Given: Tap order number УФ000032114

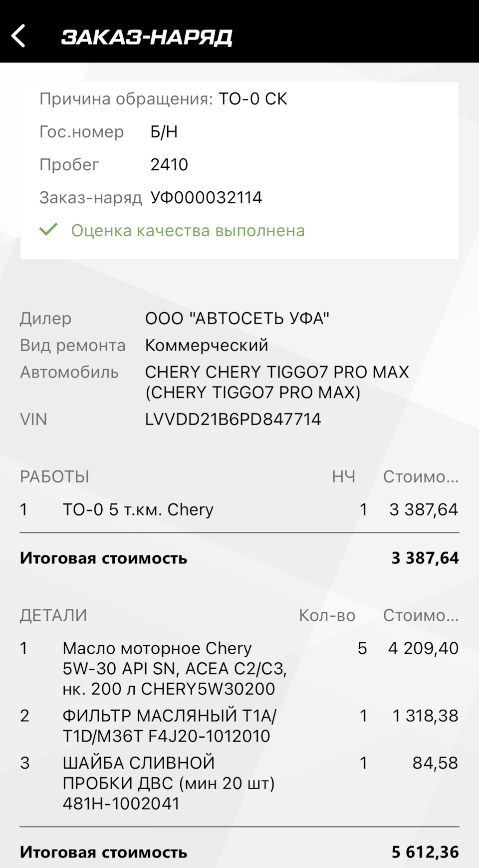Looking at the screenshot, I should point(206,198).
